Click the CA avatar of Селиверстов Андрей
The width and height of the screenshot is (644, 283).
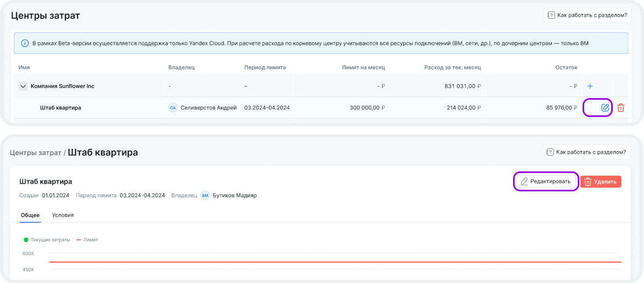[172, 108]
